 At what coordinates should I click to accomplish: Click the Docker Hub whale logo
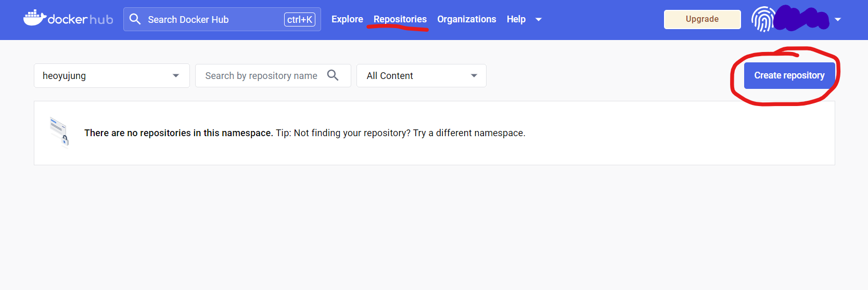pyautogui.click(x=68, y=19)
